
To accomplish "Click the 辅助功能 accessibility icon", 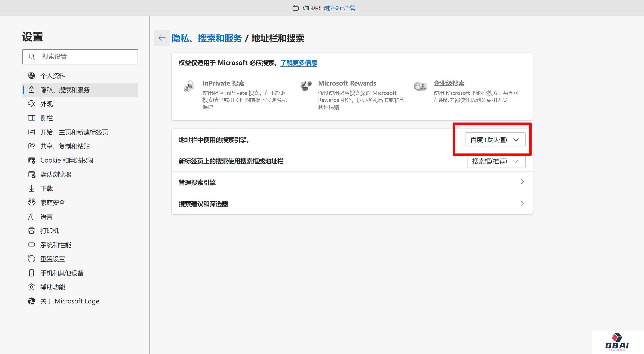I will (32, 287).
